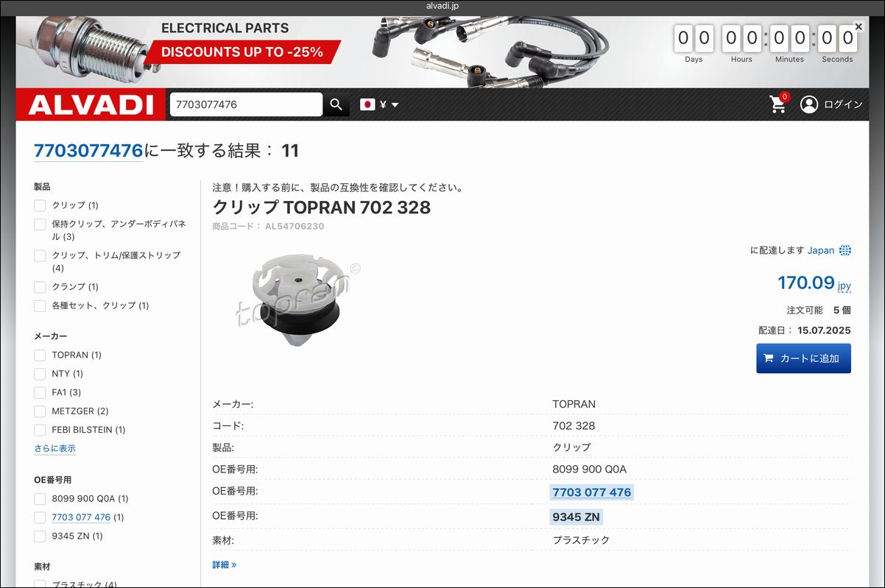Open the shopping cart icon
The image size is (885, 588).
click(x=778, y=105)
